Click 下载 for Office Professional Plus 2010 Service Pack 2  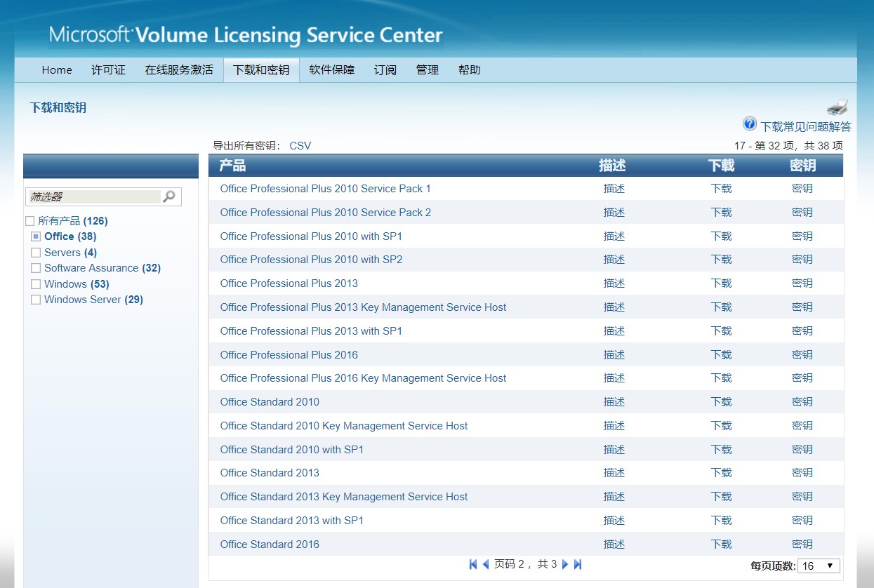721,213
